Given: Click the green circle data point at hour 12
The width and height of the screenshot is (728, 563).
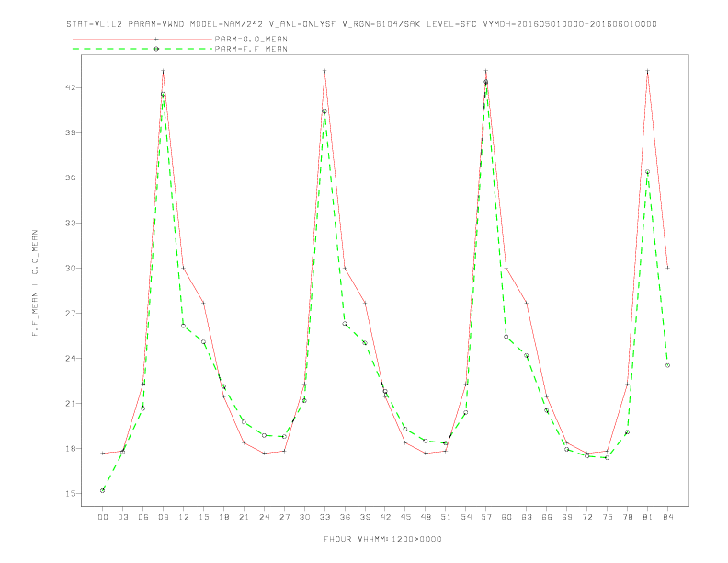Looking at the screenshot, I should coord(184,326).
